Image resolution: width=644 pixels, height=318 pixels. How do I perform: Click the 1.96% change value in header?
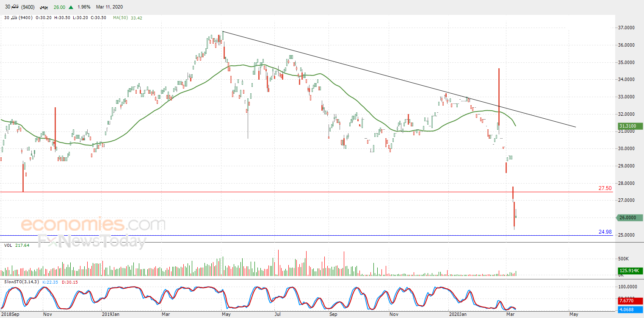pos(84,7)
